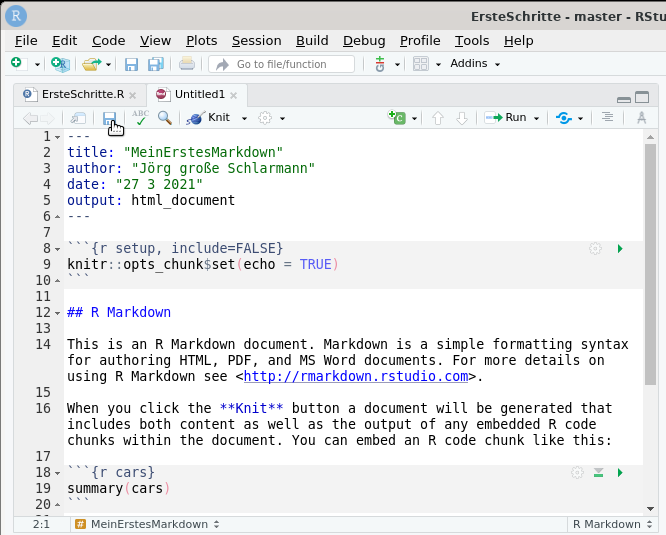Click the document options gear icon
Image resolution: width=666 pixels, height=535 pixels.
click(x=265, y=118)
